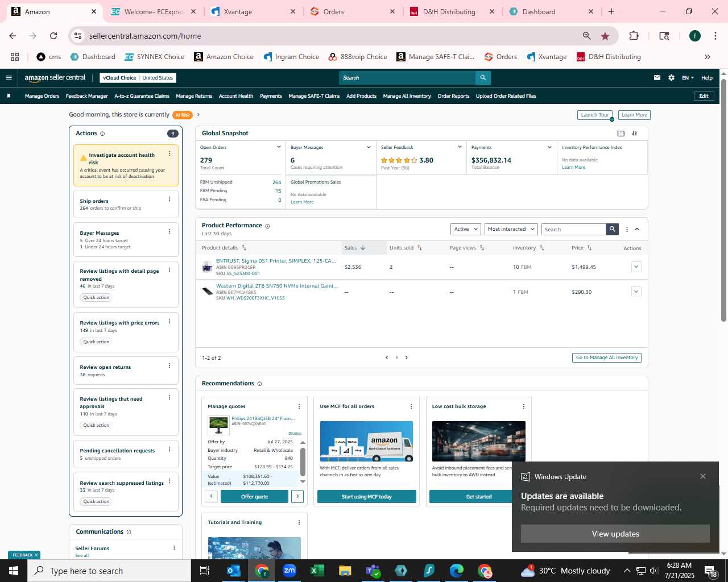
Task: Open the mail messages envelope icon
Action: pos(657,78)
